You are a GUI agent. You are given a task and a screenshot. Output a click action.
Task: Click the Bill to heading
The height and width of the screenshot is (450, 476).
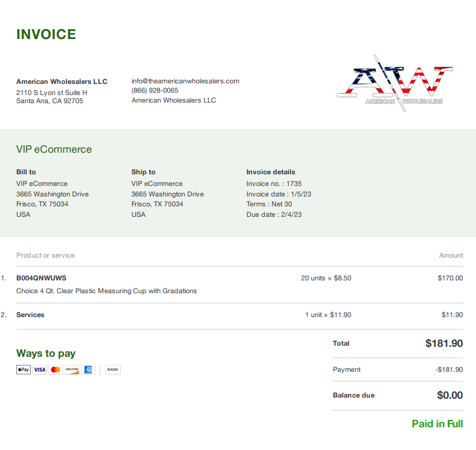(26, 172)
